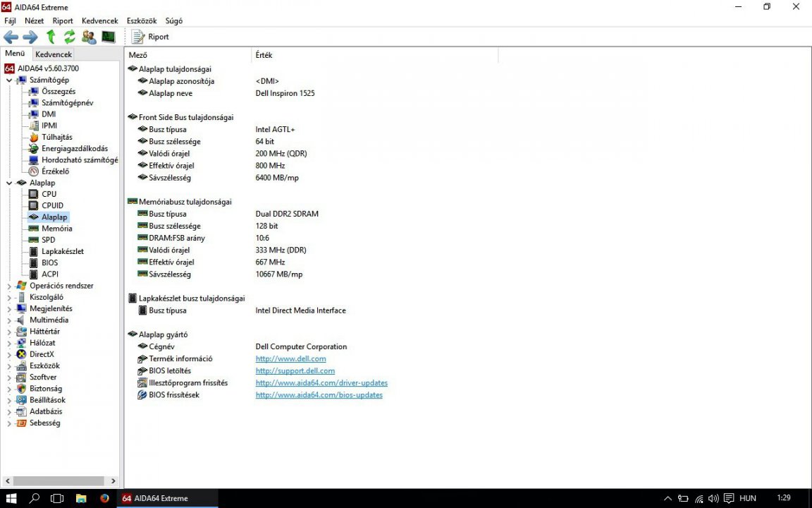
Task: Open the IPMI tree item
Action: coord(49,126)
